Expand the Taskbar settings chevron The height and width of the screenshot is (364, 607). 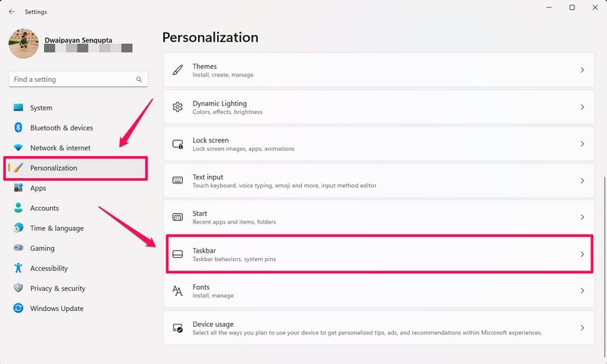pos(582,254)
